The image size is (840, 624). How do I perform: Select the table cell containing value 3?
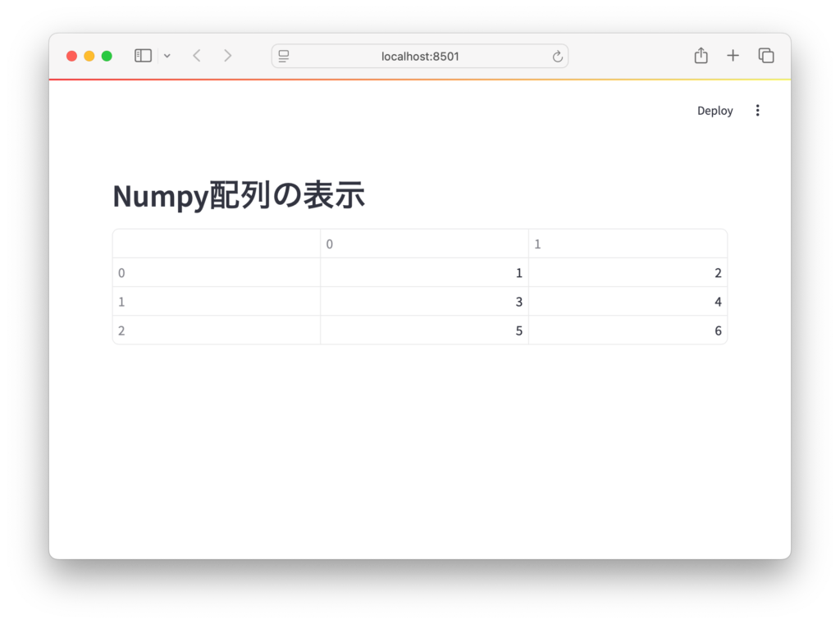click(x=423, y=302)
